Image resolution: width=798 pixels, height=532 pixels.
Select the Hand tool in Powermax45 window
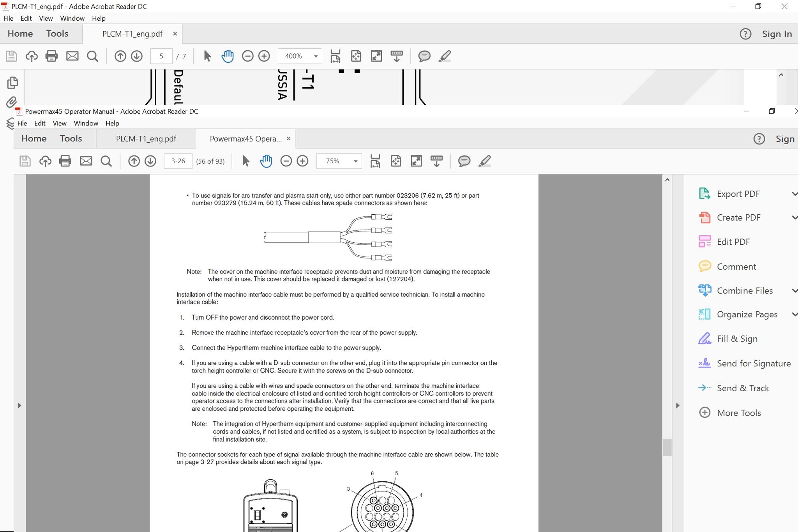point(266,161)
